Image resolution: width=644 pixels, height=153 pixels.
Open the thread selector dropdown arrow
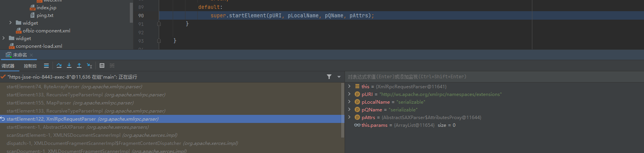(x=339, y=77)
